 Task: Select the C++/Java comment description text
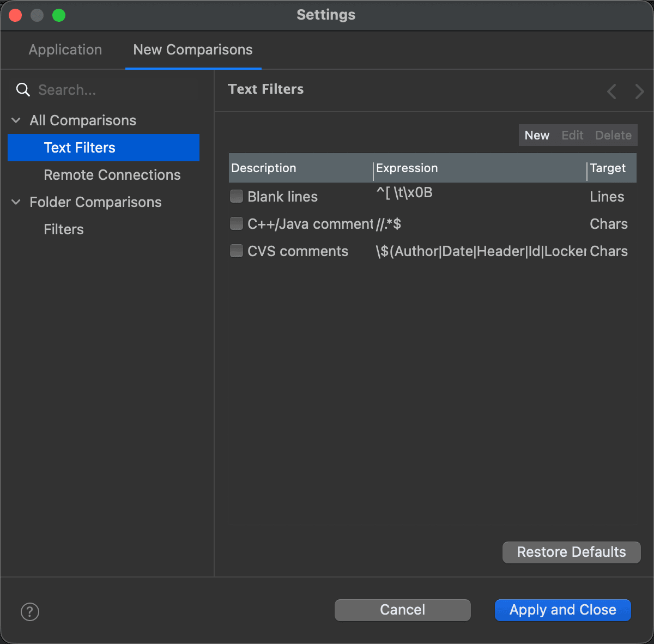point(310,224)
